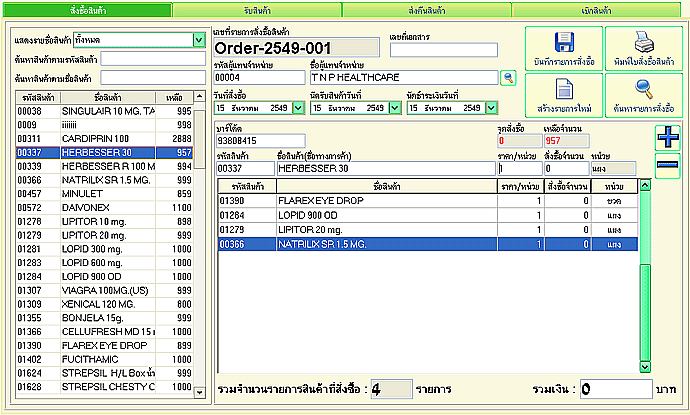The width and height of the screenshot is (690, 415).
Task: Click the supplier lookup magnifier icon
Action: (x=508, y=78)
